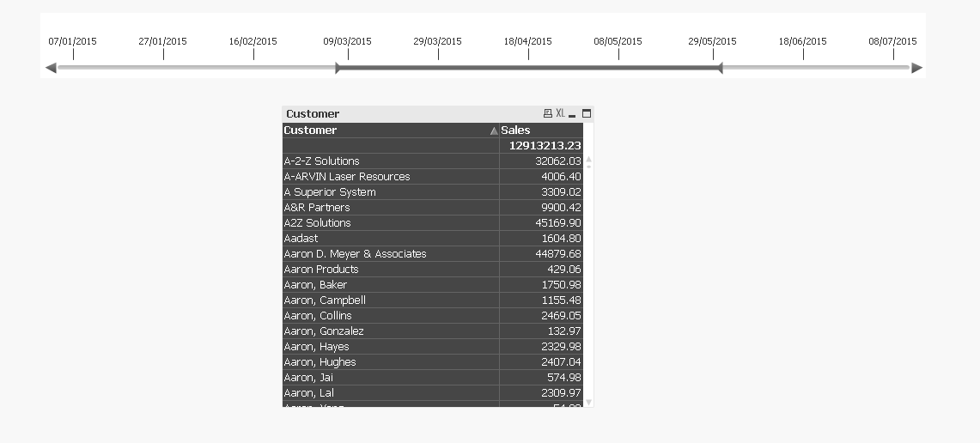980x443 pixels.
Task: Click sales value 429.06
Action: tap(541, 270)
